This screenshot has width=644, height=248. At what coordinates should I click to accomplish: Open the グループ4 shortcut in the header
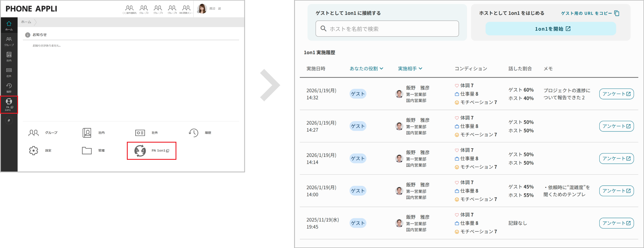(x=172, y=9)
